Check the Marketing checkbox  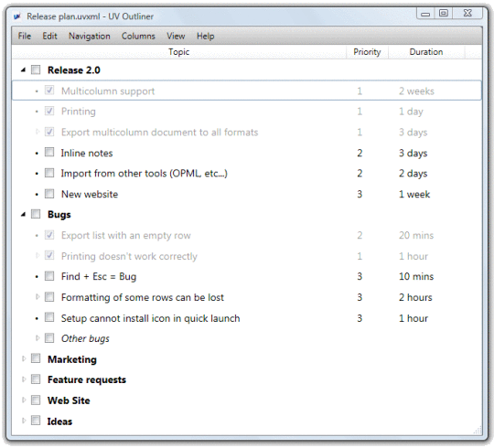click(x=36, y=358)
